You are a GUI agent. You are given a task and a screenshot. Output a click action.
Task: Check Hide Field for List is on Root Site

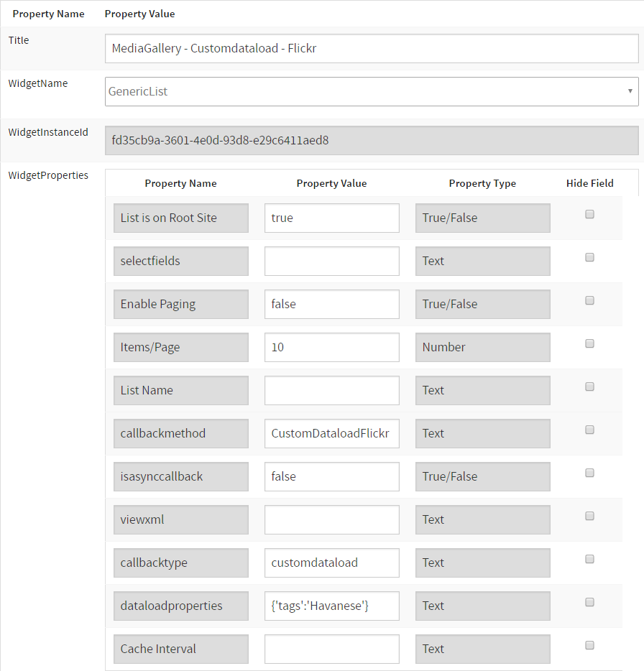click(589, 214)
